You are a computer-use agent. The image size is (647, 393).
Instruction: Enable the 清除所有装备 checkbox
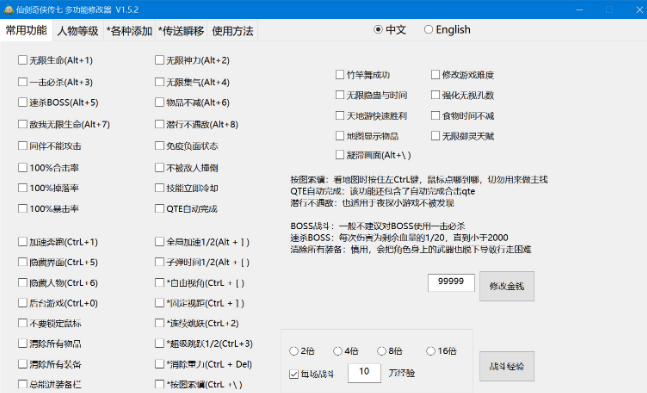coord(23,364)
